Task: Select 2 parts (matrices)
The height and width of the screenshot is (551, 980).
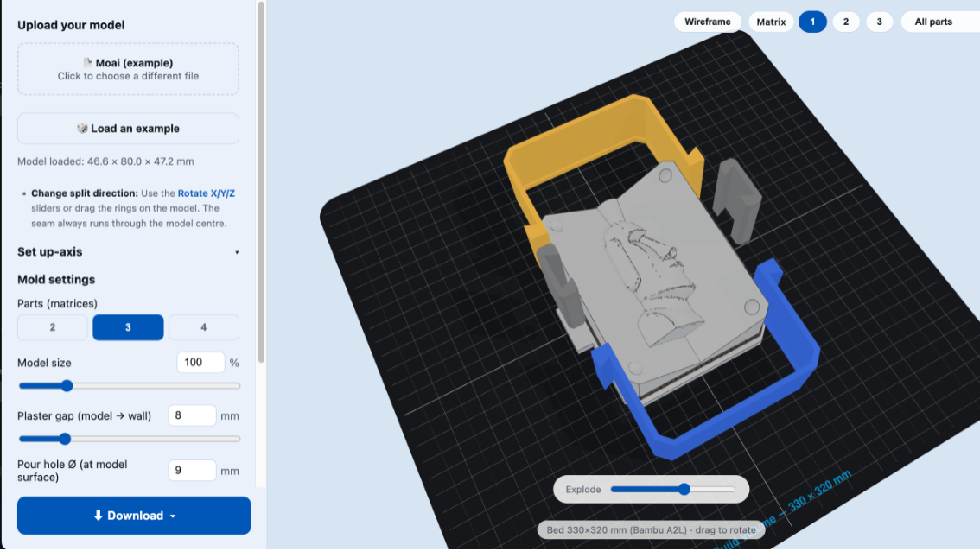Action: tap(53, 327)
